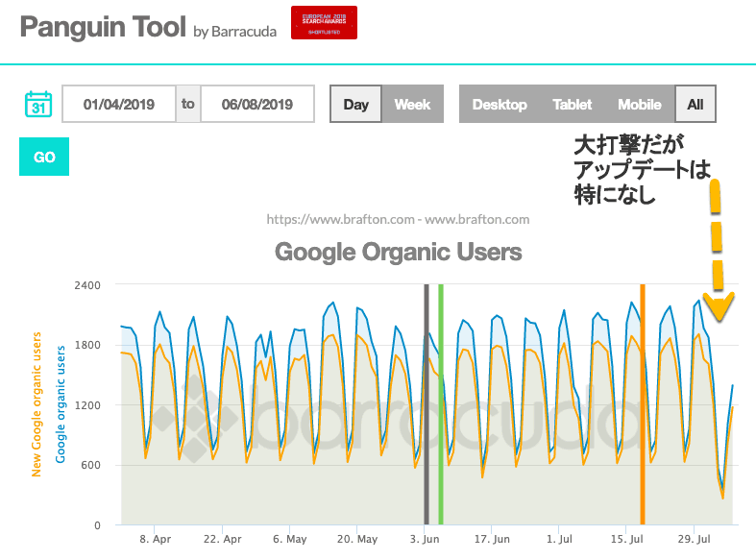This screenshot has width=756, height=560.
Task: Filter by Tablet devices
Action: coord(572,104)
